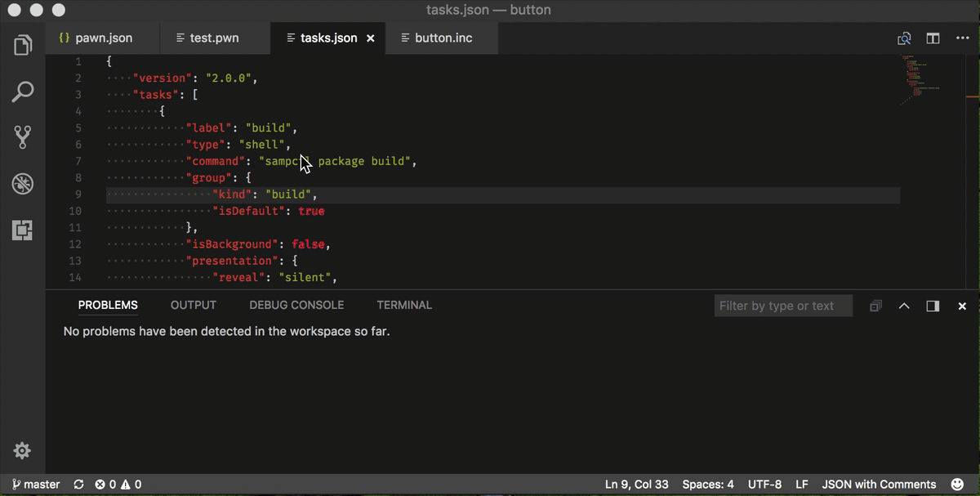Move the panel to the right side

coord(933,306)
